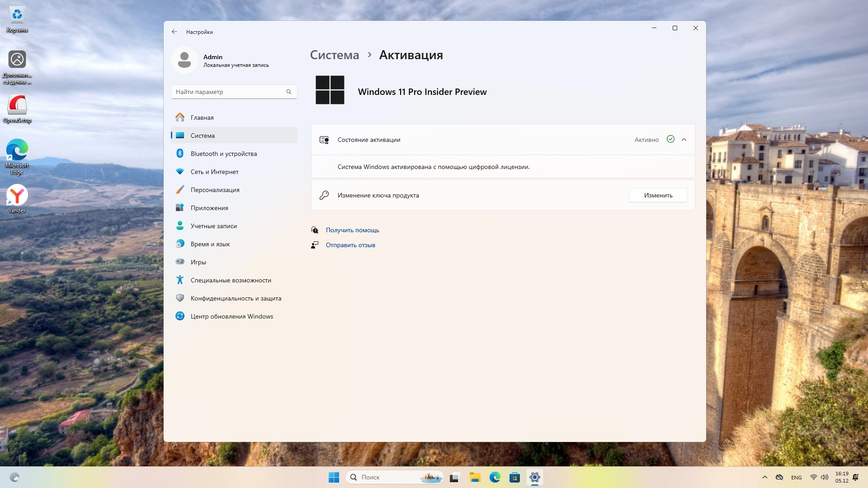Viewport: 868px width, 488px height.
Task: Open File Explorer from the taskbar
Action: (x=475, y=477)
